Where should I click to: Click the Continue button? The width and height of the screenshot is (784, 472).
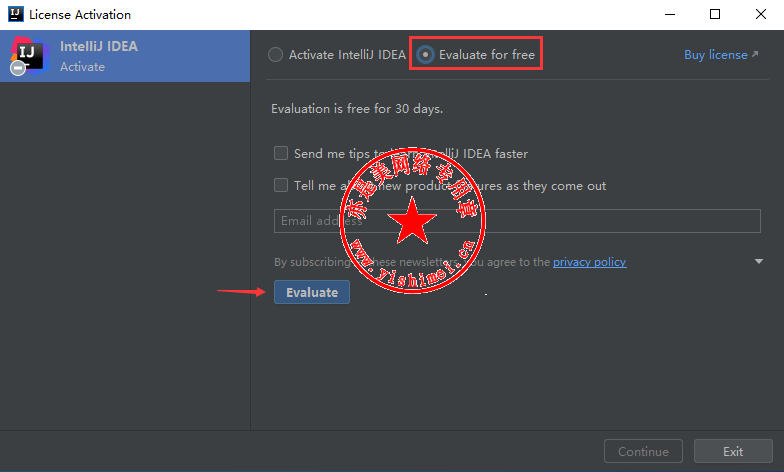pos(643,451)
